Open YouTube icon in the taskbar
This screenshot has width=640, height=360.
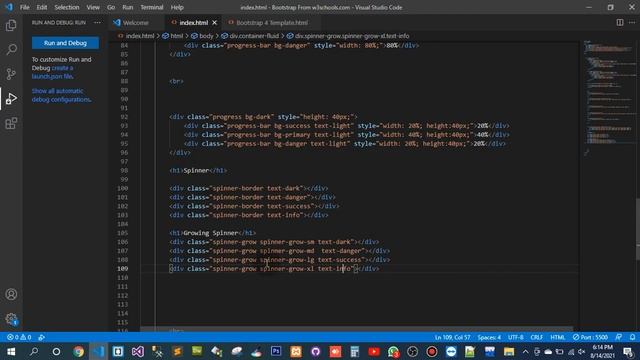pos(373,351)
